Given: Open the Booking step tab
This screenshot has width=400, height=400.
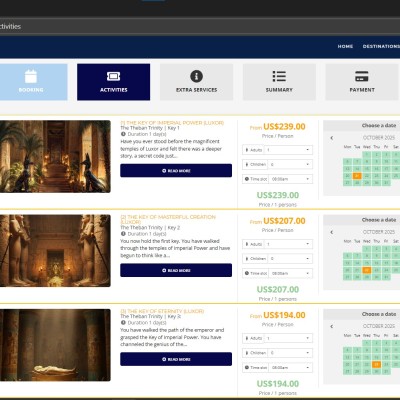Looking at the screenshot, I should coord(33,82).
